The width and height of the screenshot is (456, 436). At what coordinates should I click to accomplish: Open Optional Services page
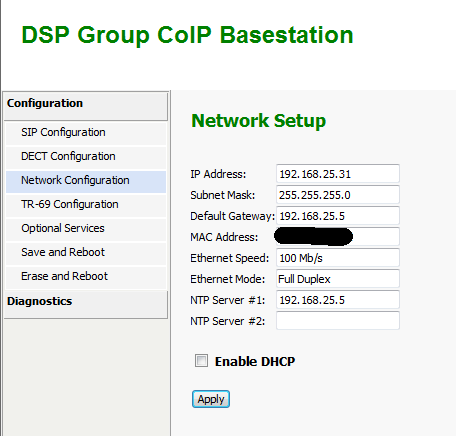tap(86, 229)
